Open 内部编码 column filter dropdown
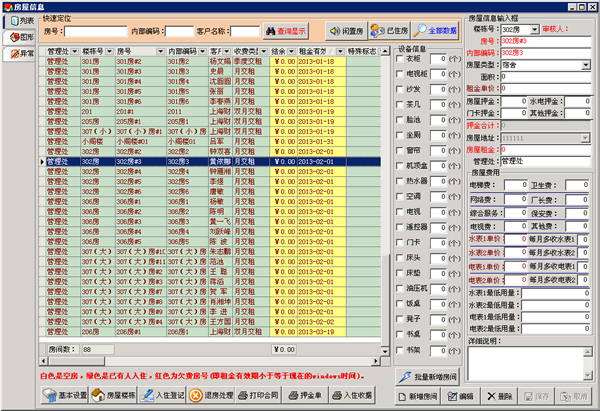The width and height of the screenshot is (600, 411). (x=202, y=51)
